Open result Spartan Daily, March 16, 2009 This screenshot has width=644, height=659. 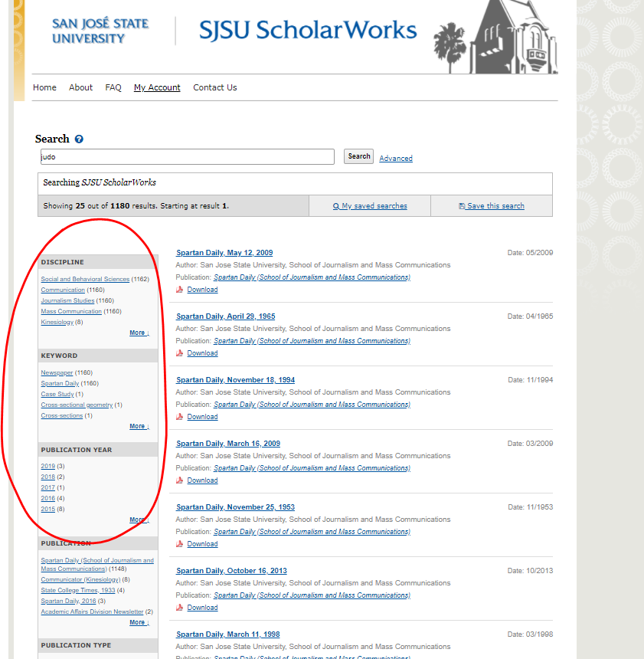[228, 444]
